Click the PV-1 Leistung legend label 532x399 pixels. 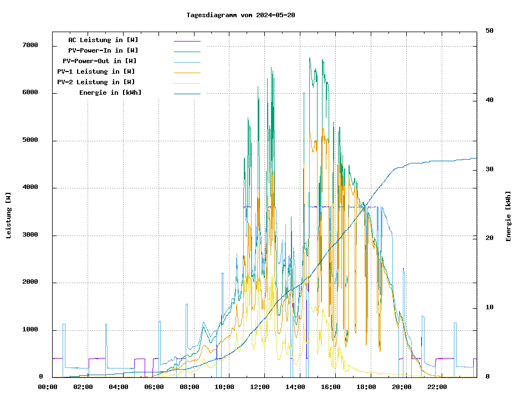click(96, 71)
